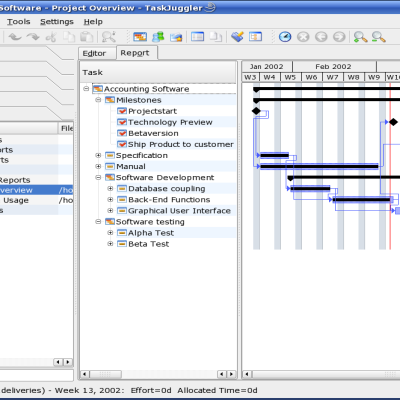
Task: Click the Back-End Functions bar in Gantt chart
Action: coord(362,200)
